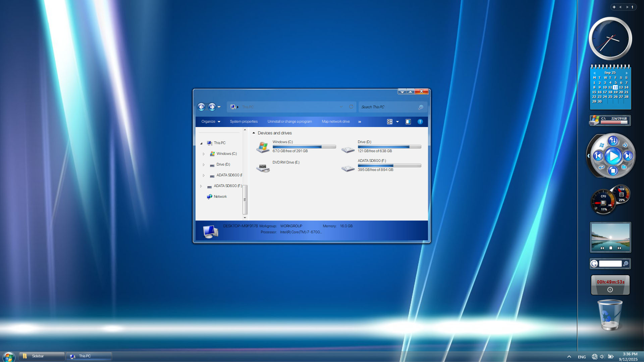Viewport: 644px width, 362px height.
Task: Click the Google search gadget input field
Action: [610, 264]
